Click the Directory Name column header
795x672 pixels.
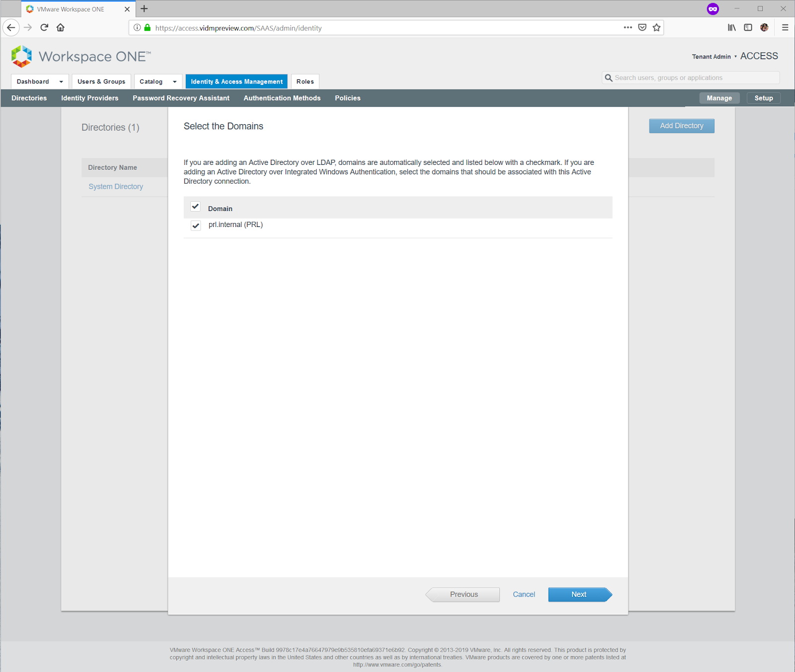tap(112, 168)
